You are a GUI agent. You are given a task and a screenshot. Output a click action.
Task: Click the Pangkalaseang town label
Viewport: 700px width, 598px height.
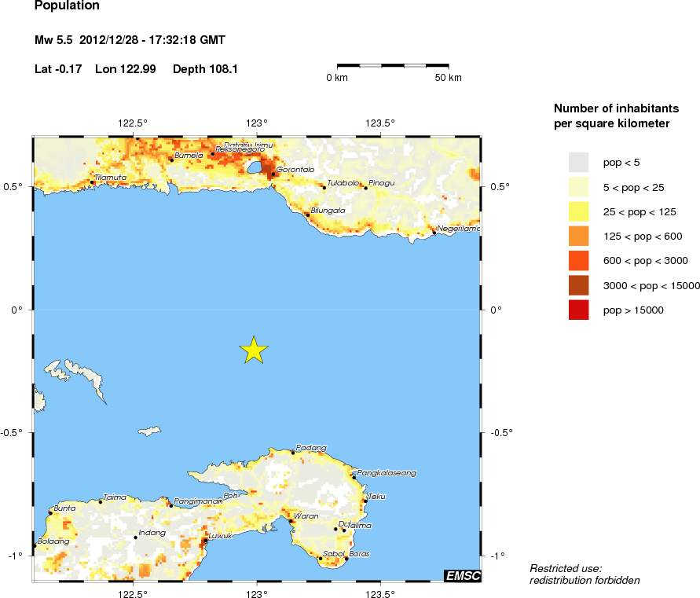[x=387, y=473]
